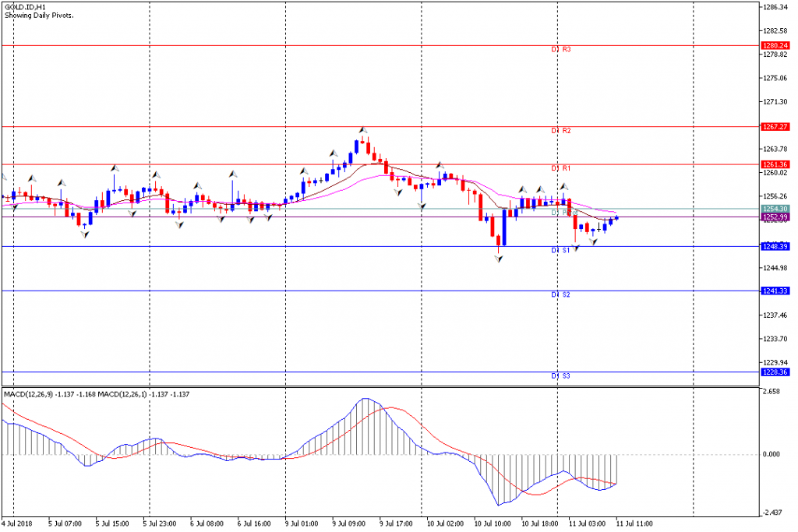This screenshot has width=798, height=532.
Task: Click the 1282.58 price scale value
Action: 775,31
